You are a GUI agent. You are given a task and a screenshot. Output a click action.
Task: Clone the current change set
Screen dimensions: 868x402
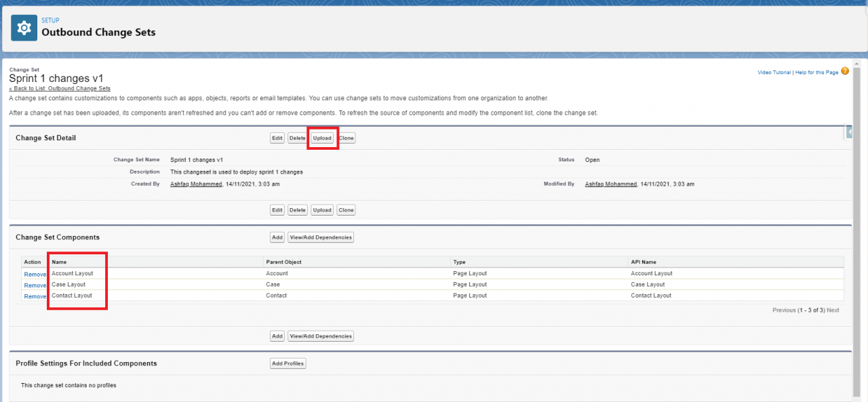[x=346, y=138]
